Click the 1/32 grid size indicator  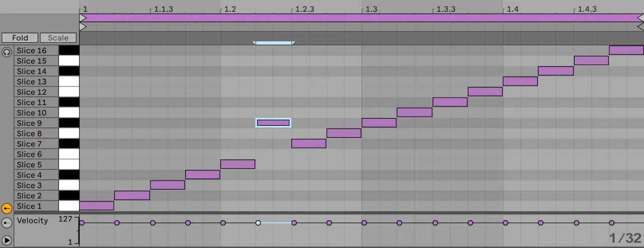(625, 238)
